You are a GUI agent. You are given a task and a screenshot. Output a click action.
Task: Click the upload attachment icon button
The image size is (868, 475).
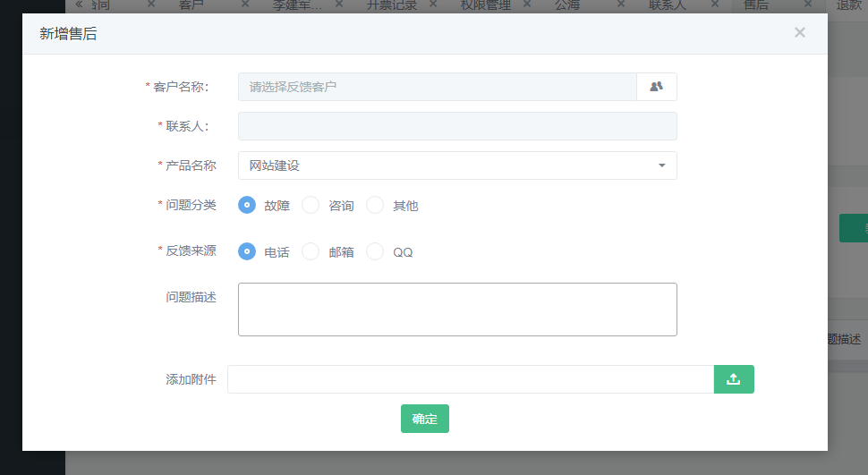click(734, 379)
